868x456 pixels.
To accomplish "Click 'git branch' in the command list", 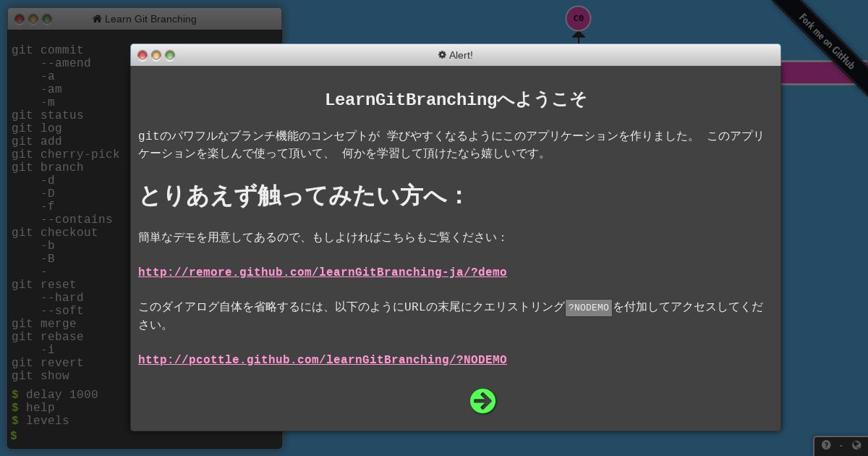I will pyautogui.click(x=48, y=167).
